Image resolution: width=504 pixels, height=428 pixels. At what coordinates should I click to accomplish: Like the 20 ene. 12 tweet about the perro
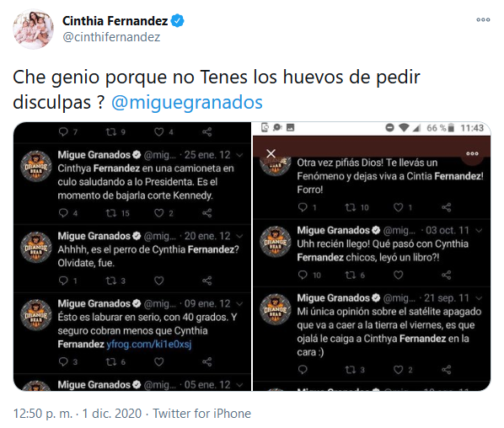coord(158,281)
